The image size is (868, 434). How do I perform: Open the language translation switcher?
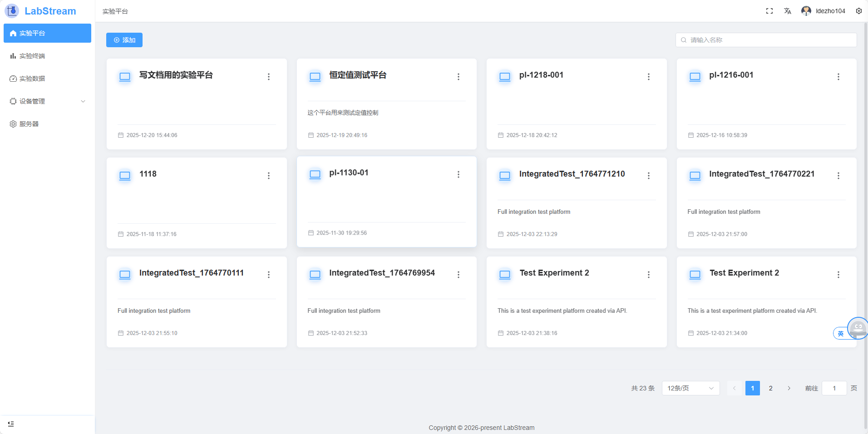[x=787, y=11]
